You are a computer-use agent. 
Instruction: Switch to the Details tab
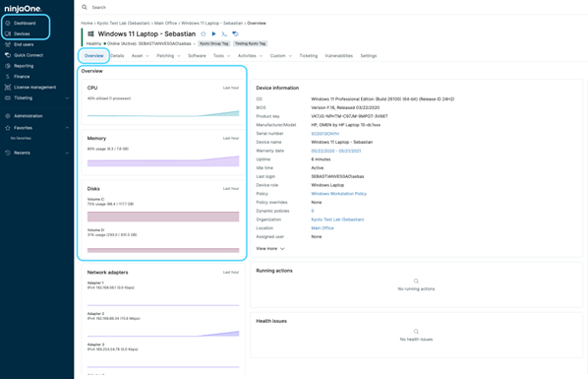(x=117, y=55)
